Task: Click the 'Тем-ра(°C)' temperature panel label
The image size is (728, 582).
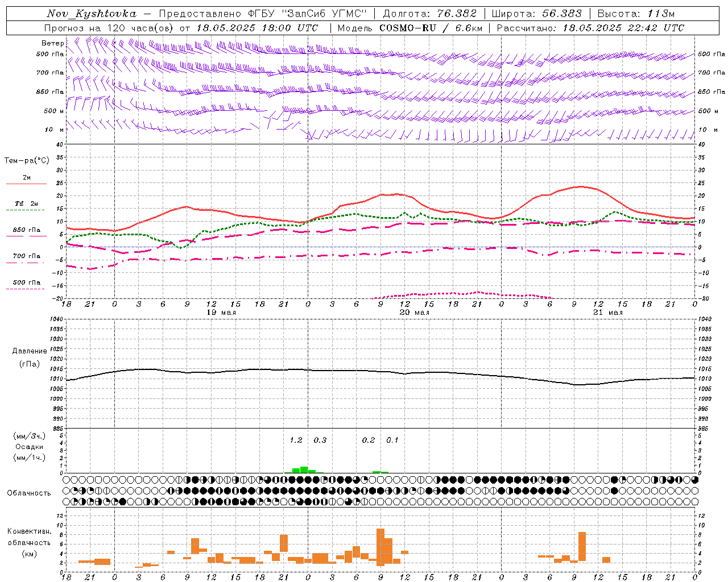Action: point(27,161)
